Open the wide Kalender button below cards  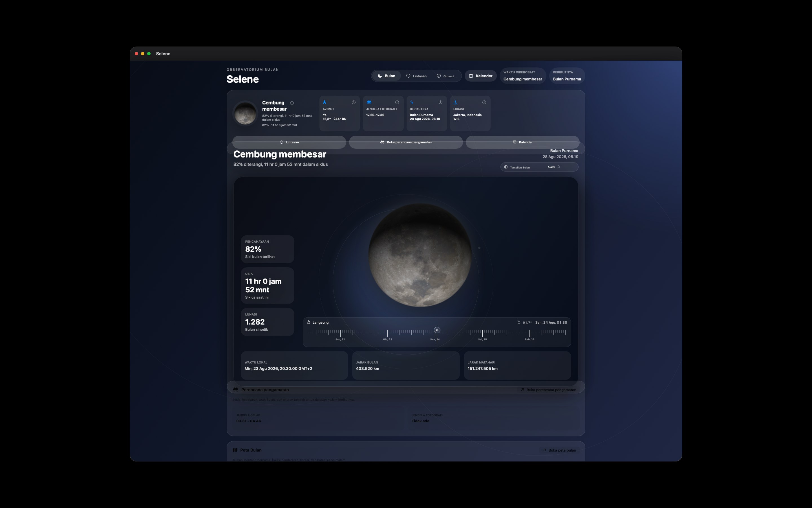pyautogui.click(x=523, y=142)
